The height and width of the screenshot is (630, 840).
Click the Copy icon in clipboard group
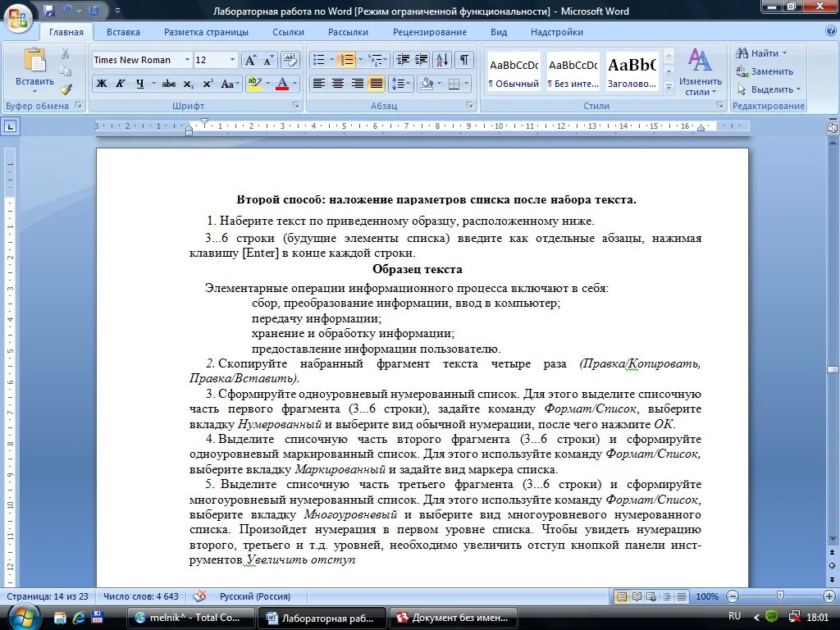point(66,71)
